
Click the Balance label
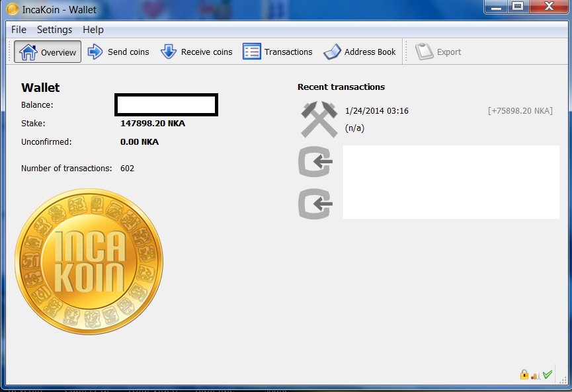tap(37, 105)
